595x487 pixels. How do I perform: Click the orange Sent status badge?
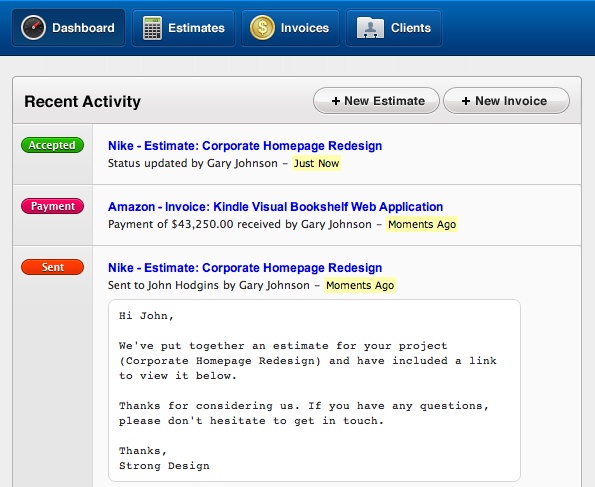(52, 267)
